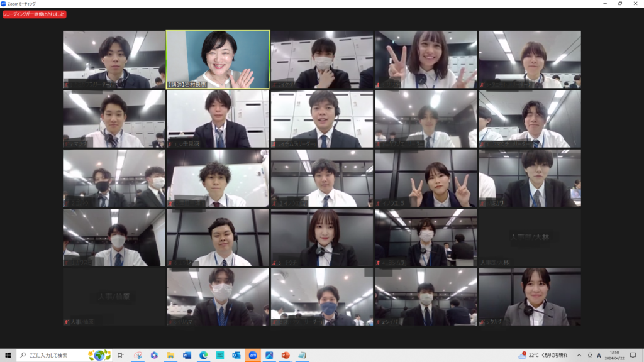Open PowerPoint from the taskbar
This screenshot has width=644, height=362.
tap(285, 355)
